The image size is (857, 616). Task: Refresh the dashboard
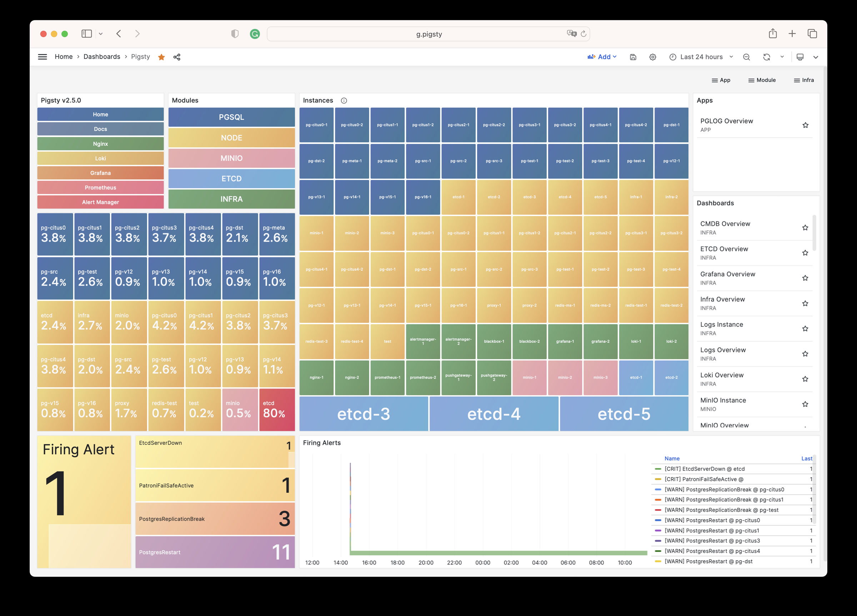point(766,57)
